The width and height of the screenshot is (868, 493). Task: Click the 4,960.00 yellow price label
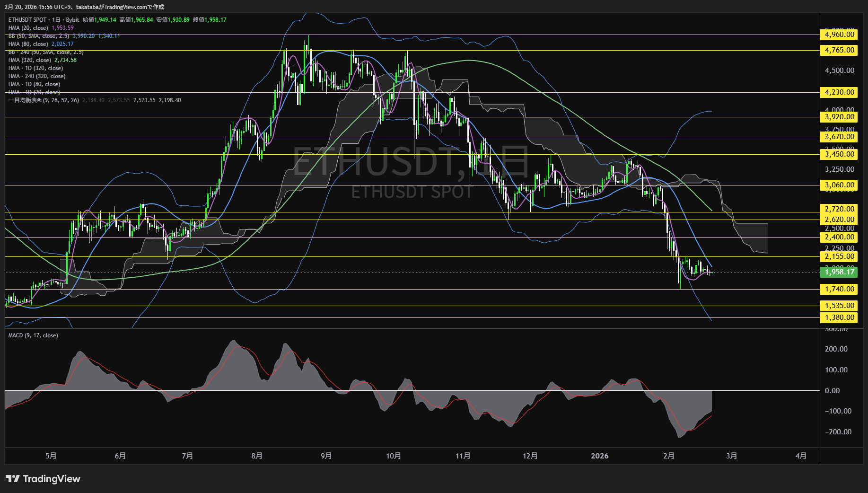pyautogui.click(x=839, y=35)
